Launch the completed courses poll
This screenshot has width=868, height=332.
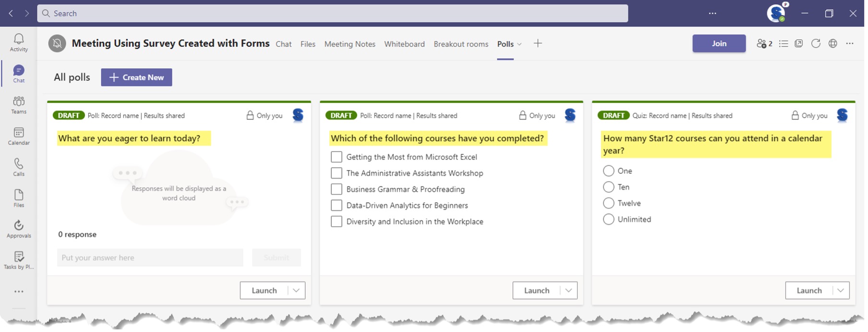coord(537,291)
